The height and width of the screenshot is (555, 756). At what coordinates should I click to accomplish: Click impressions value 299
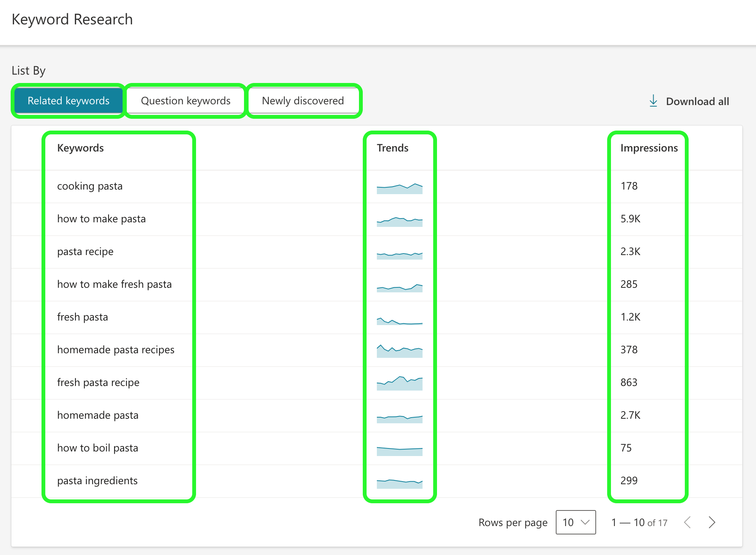pos(629,481)
